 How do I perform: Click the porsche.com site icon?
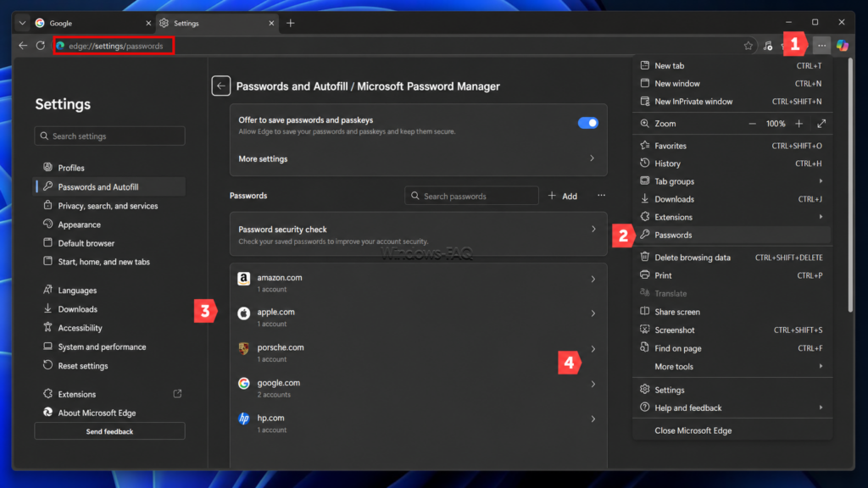(x=243, y=348)
